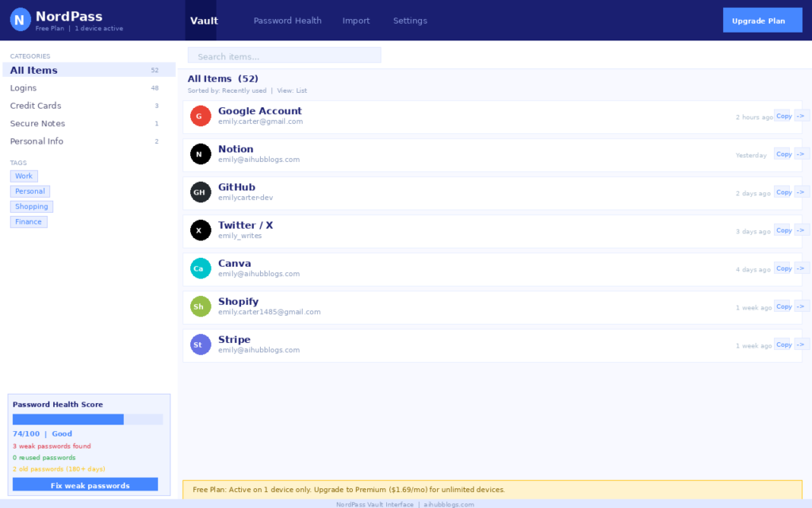Filter by the Personal tag

coord(30,191)
